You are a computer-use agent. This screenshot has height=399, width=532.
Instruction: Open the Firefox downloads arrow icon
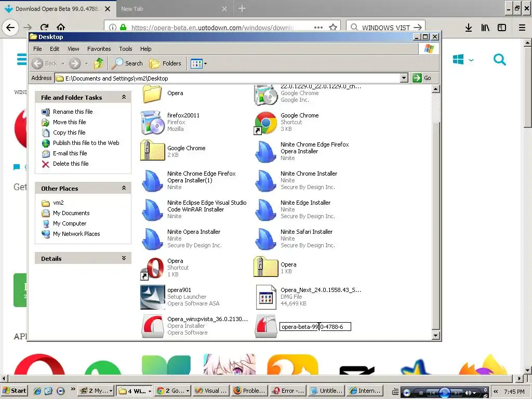coord(469,28)
